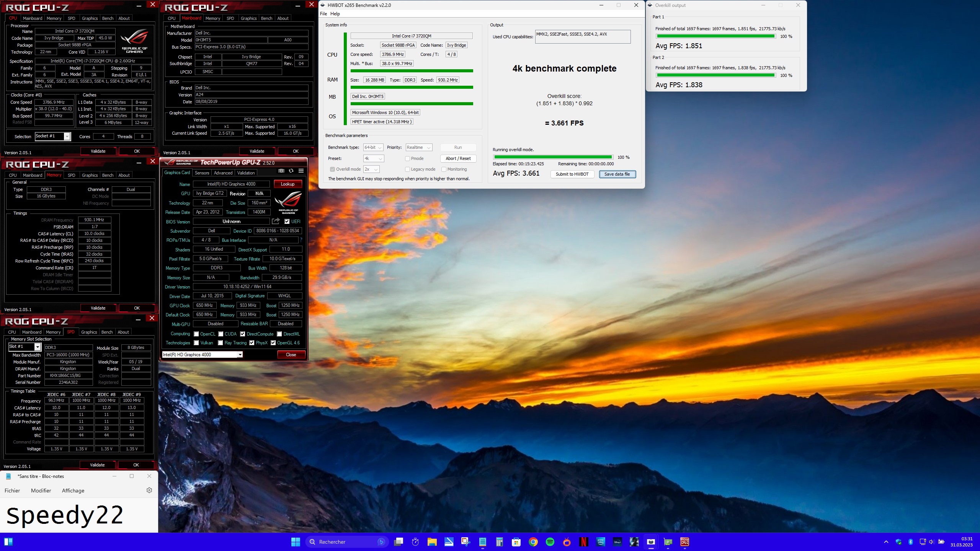Toggle the Vulkan checkbox

(196, 343)
